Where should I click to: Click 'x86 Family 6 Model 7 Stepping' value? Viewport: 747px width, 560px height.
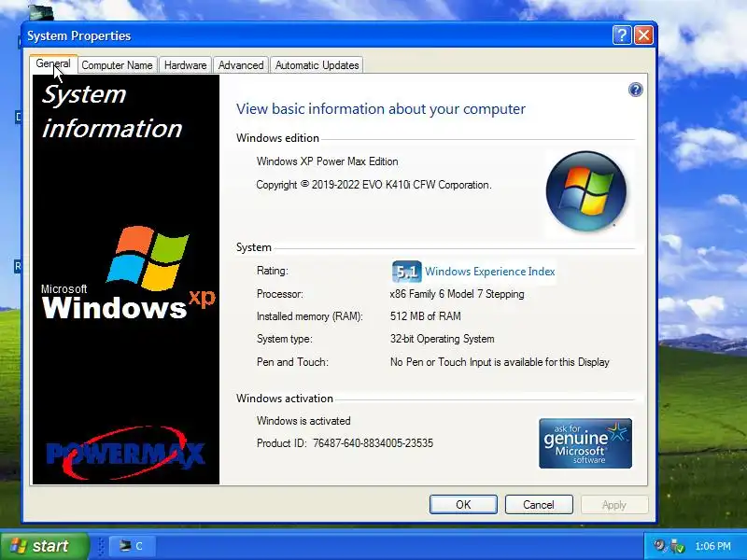coord(457,294)
